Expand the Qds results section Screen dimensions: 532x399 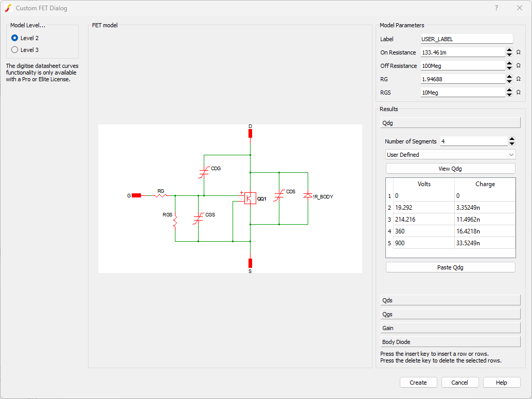[450, 300]
